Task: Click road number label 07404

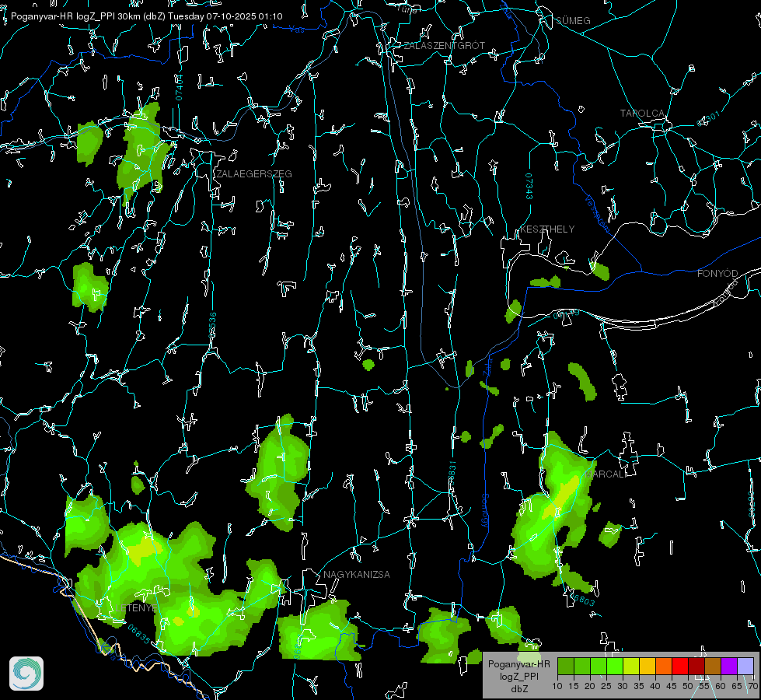Action: pyautogui.click(x=179, y=88)
